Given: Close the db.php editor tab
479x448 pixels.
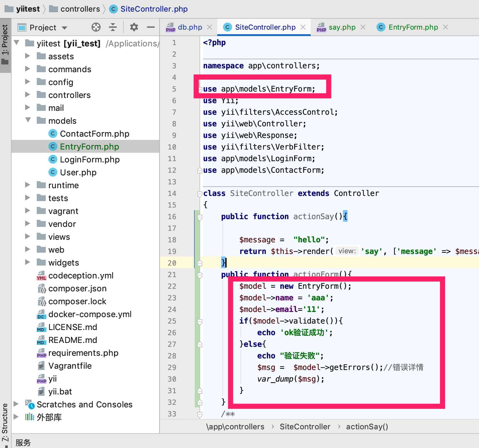Looking at the screenshot, I should click(x=210, y=27).
